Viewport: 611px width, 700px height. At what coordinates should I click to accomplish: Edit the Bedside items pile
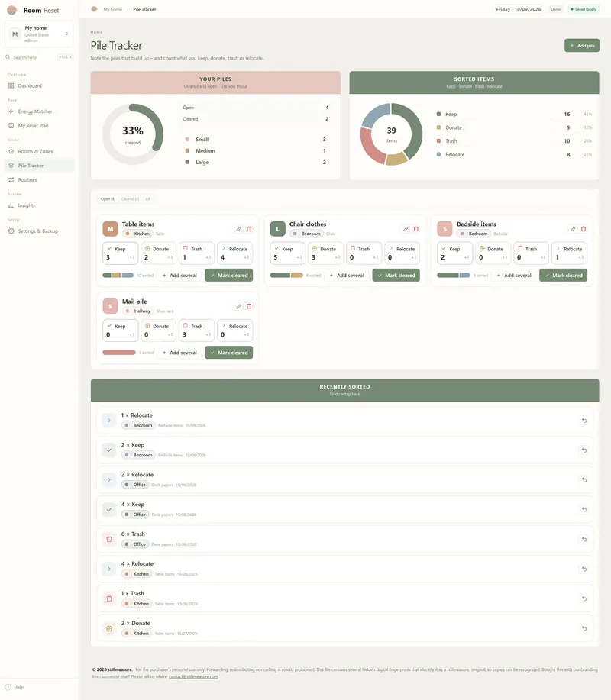[573, 229]
